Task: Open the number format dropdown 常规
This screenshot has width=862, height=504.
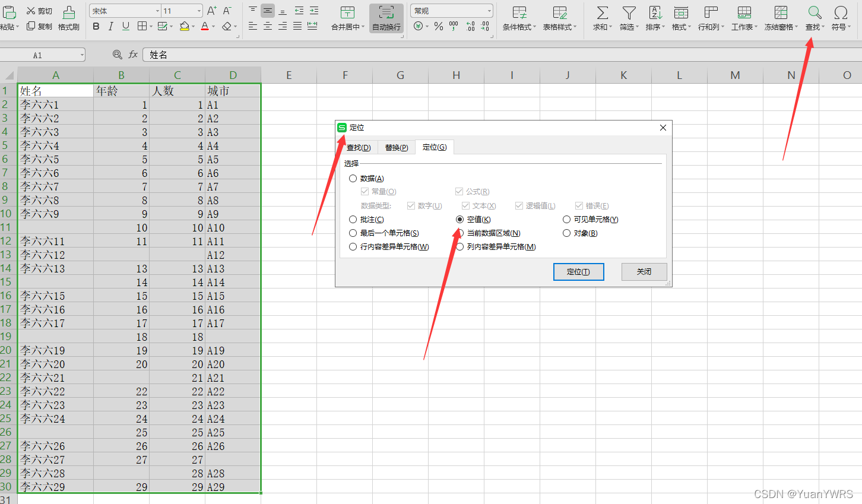Action: [x=489, y=11]
